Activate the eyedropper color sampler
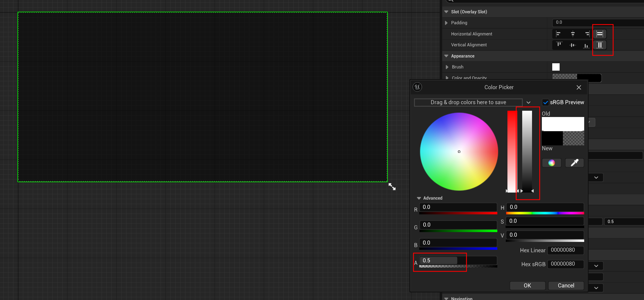 [574, 163]
